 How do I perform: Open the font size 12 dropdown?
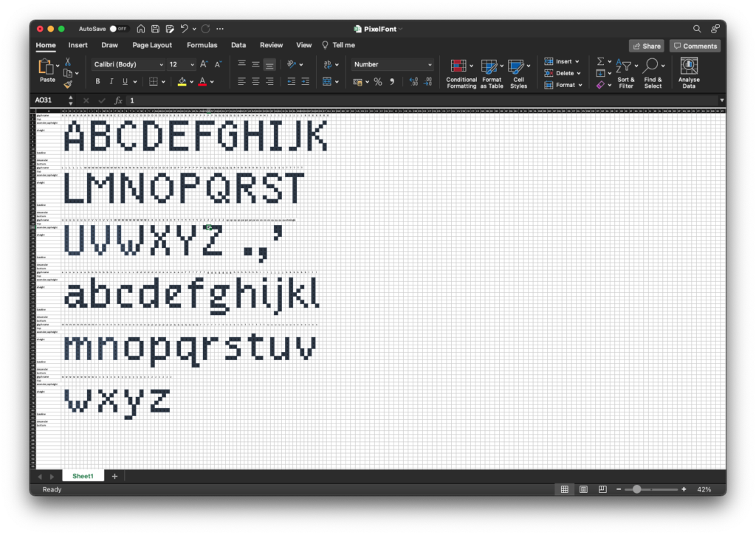click(193, 64)
